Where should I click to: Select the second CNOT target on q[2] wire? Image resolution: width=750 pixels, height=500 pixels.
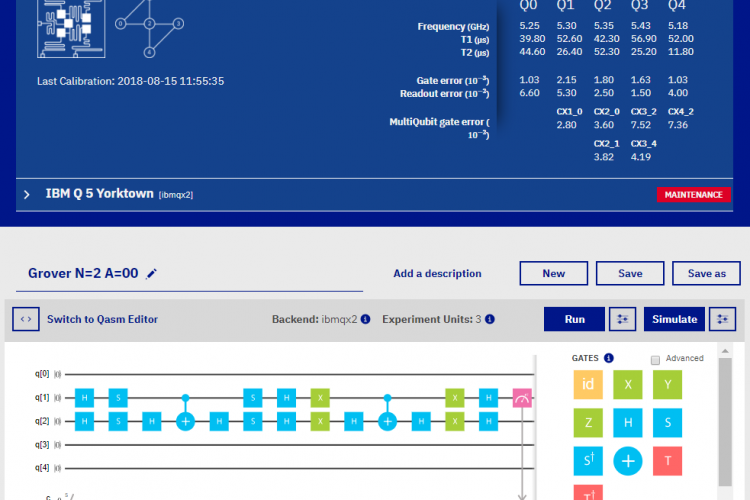coord(387,422)
